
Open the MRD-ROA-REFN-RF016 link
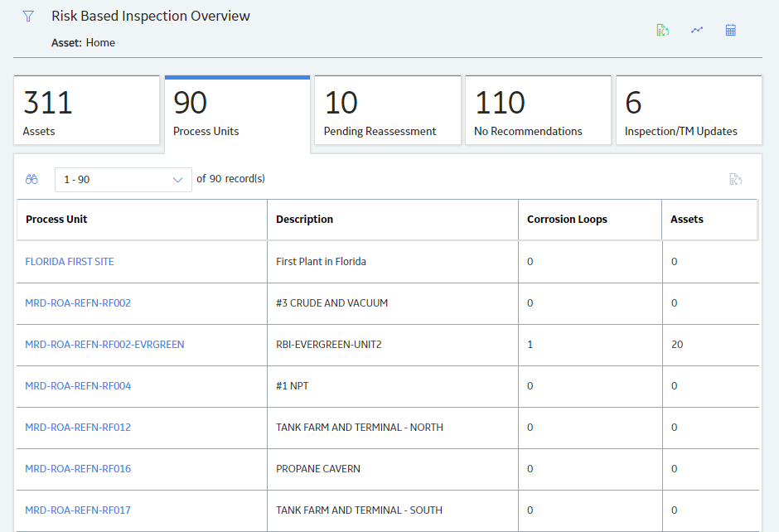click(78, 468)
